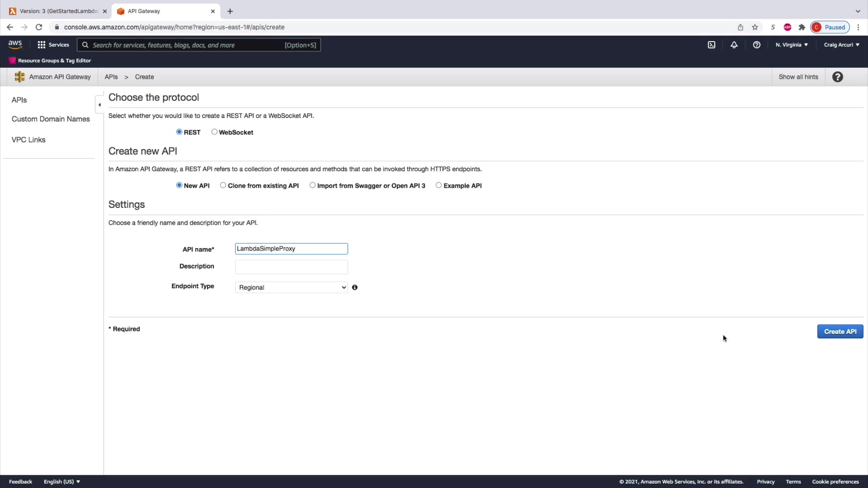Click the API name input field
Viewport: 868px width, 488px height.
click(291, 249)
